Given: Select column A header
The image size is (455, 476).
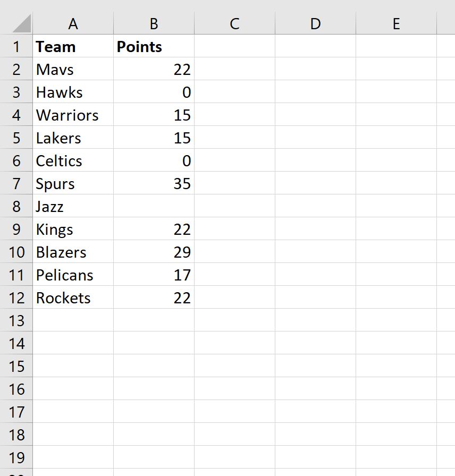Looking at the screenshot, I should (73, 23).
